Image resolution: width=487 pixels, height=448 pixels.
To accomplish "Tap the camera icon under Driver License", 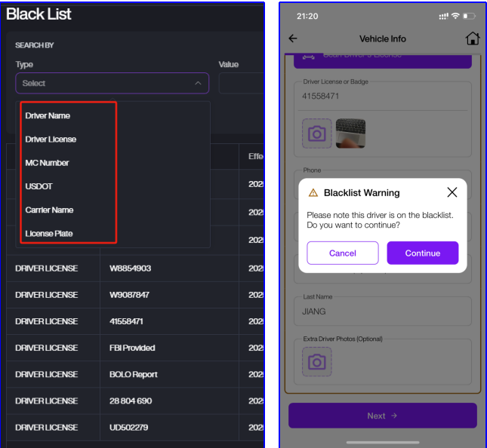I will tap(317, 133).
